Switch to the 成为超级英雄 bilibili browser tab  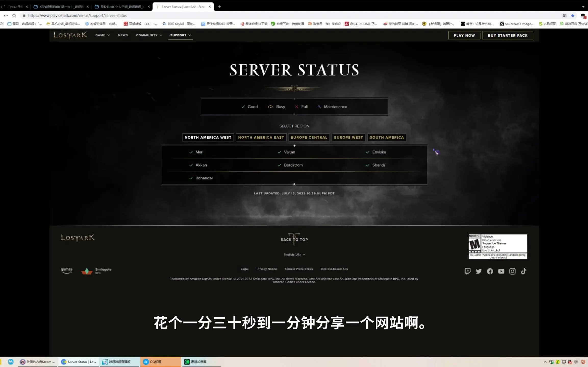(x=61, y=7)
